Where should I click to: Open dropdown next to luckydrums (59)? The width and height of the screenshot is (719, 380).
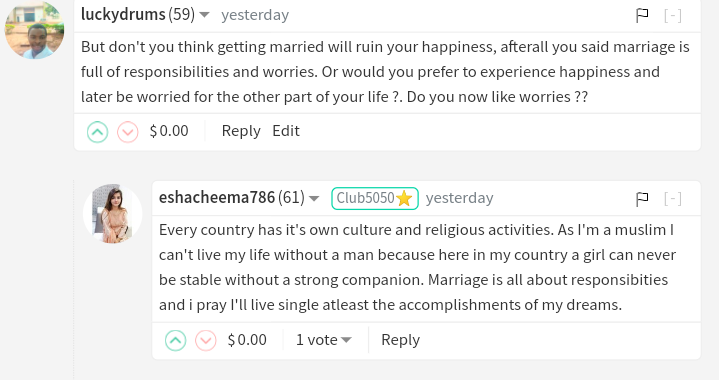(x=205, y=15)
